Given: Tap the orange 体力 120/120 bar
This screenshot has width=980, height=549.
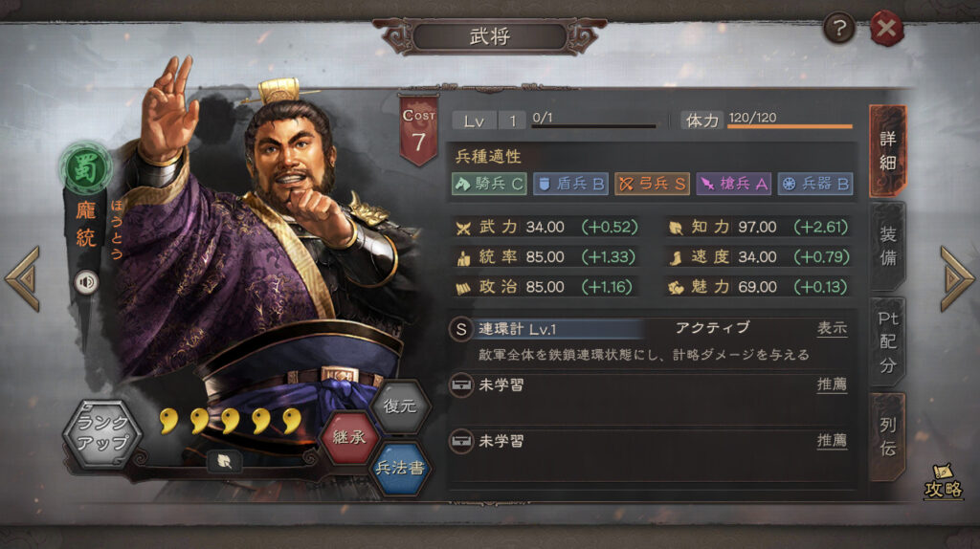Looking at the screenshot, I should (790, 126).
